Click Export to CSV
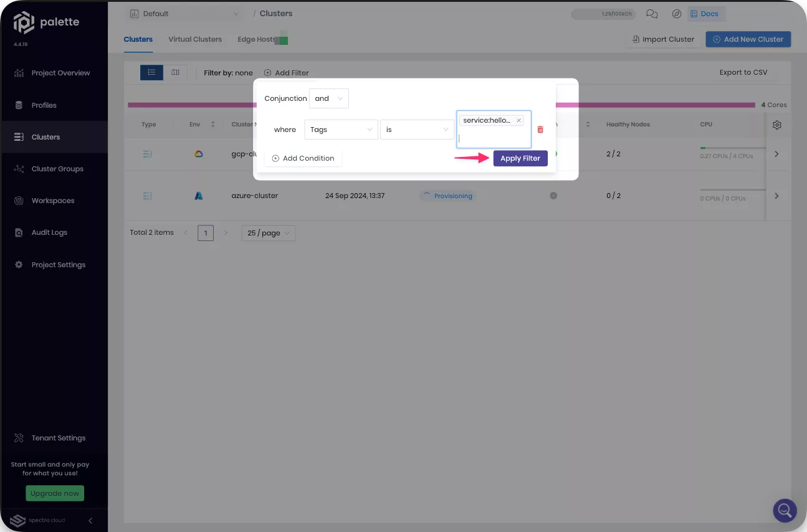807x532 pixels. (743, 72)
